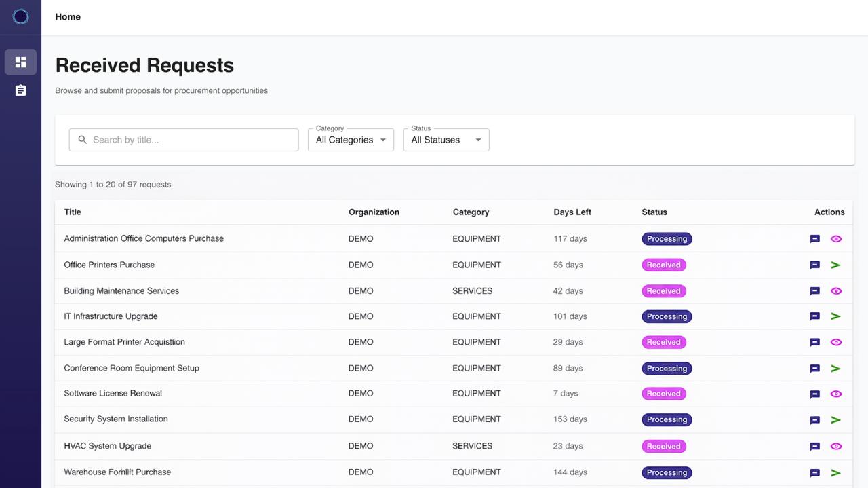Open the IT Infrastructure Upgrade request title

coord(111,316)
